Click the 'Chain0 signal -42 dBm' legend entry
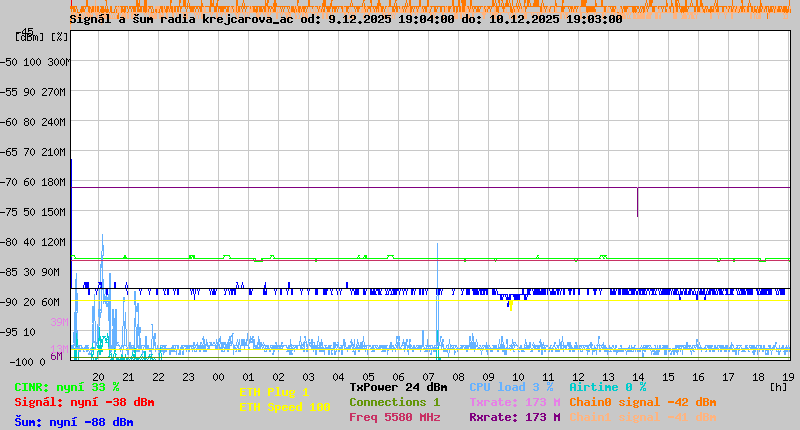This screenshot has height=430, width=800. [643, 402]
